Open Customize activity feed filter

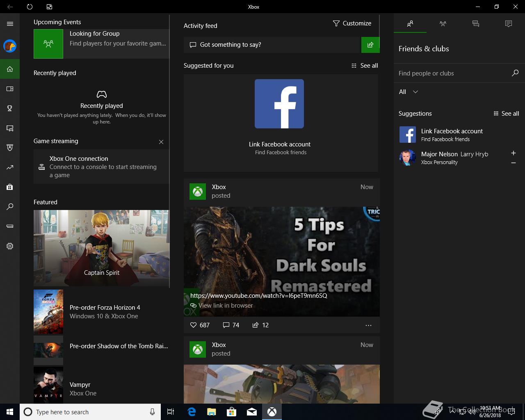[352, 23]
